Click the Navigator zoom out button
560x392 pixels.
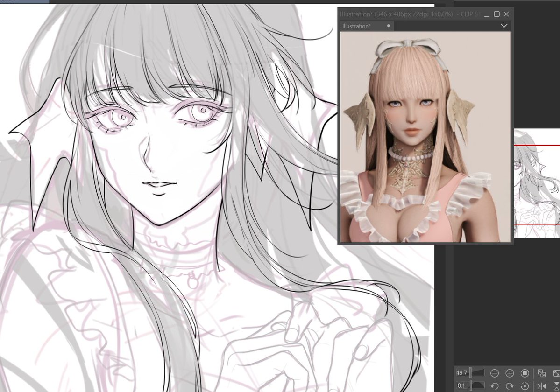[495, 373]
